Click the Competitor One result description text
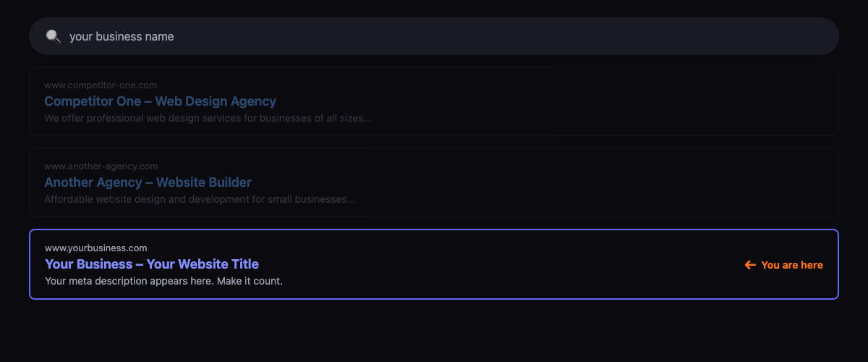 tap(208, 118)
